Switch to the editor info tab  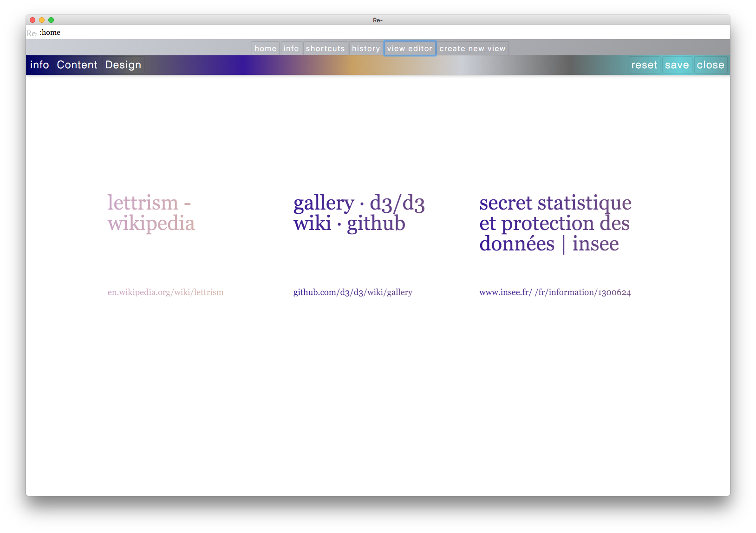tap(39, 65)
